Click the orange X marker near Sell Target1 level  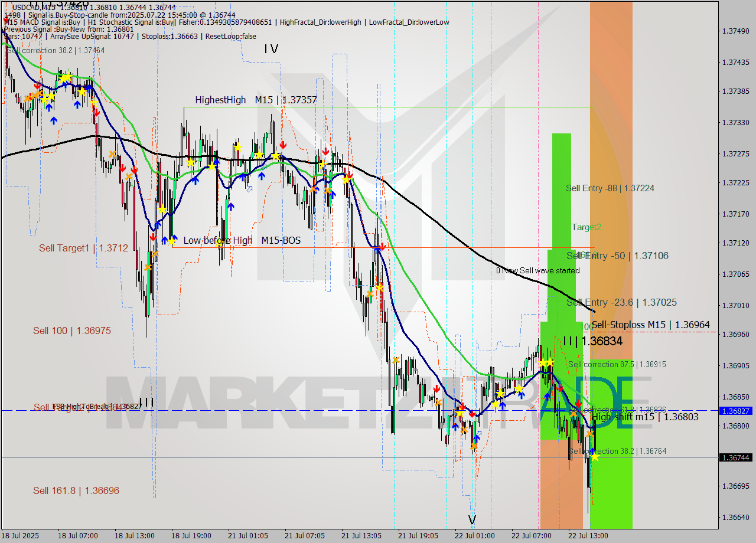pos(155,253)
